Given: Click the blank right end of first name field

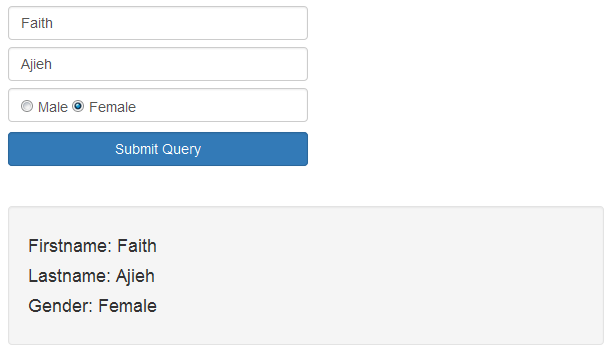Looking at the screenshot, I should 273,23.
